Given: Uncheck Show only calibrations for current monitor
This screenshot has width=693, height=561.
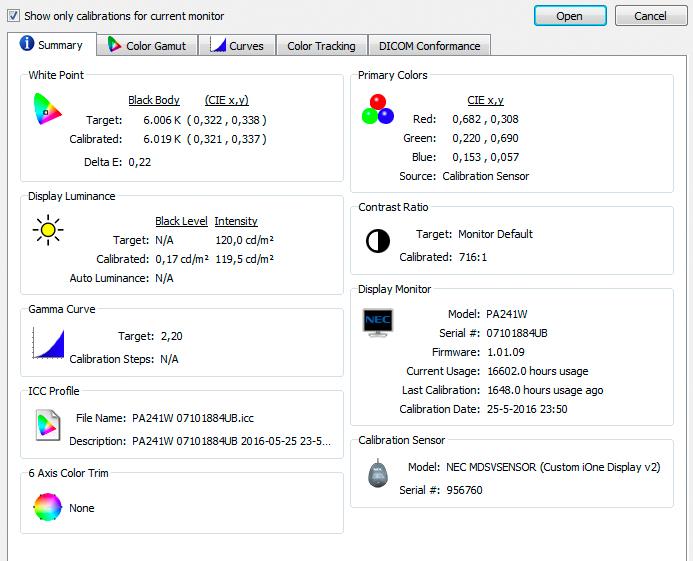Looking at the screenshot, I should [13, 16].
